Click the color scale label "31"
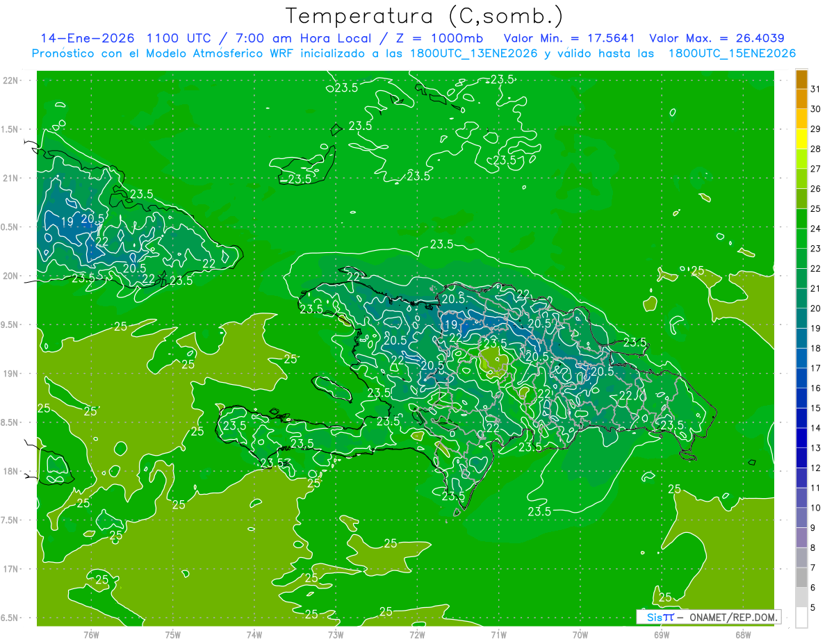The image size is (834, 644). [816, 89]
